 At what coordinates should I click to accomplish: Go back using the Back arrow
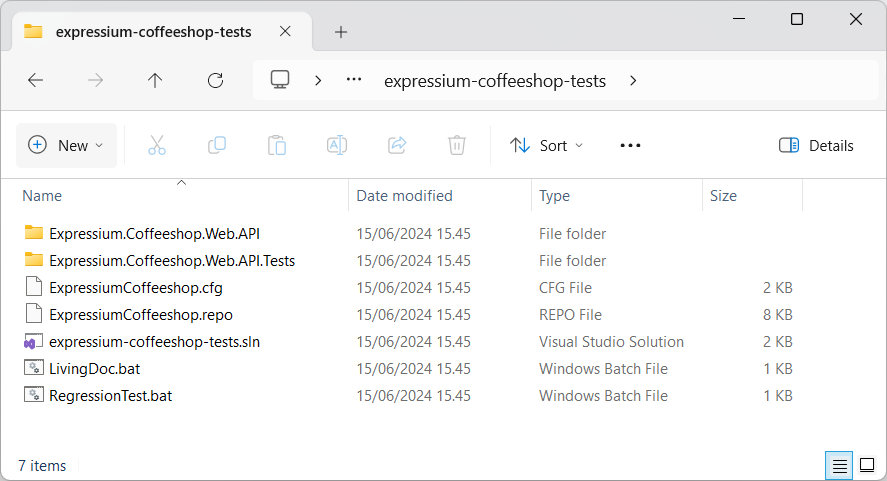tap(36, 80)
